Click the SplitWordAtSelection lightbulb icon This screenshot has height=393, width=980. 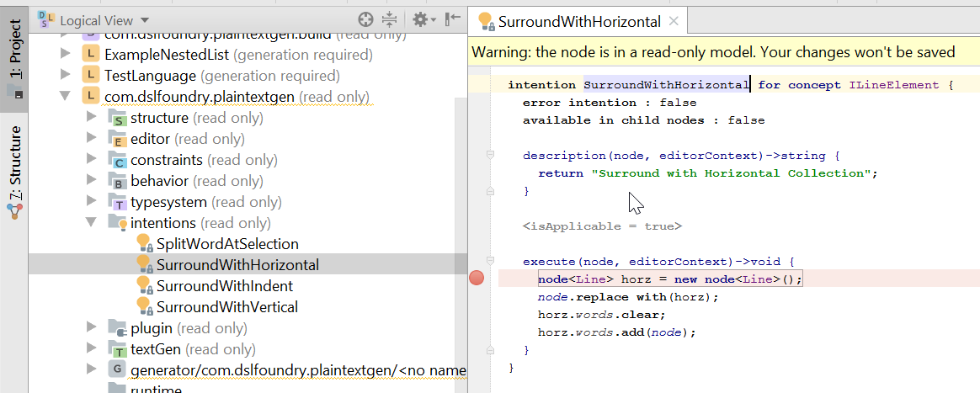(x=144, y=244)
